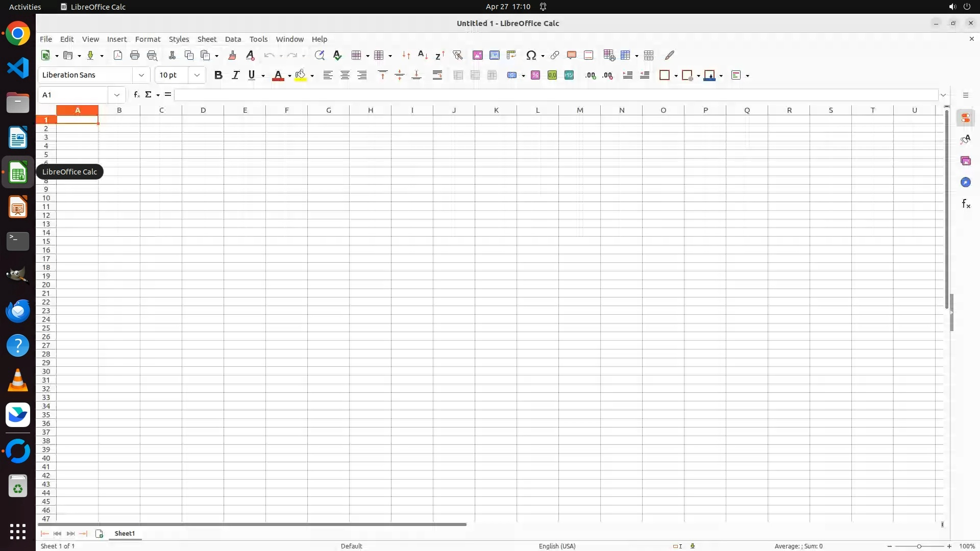The width and height of the screenshot is (980, 551).
Task: Expand the Font Name dropdown
Action: tap(141, 75)
